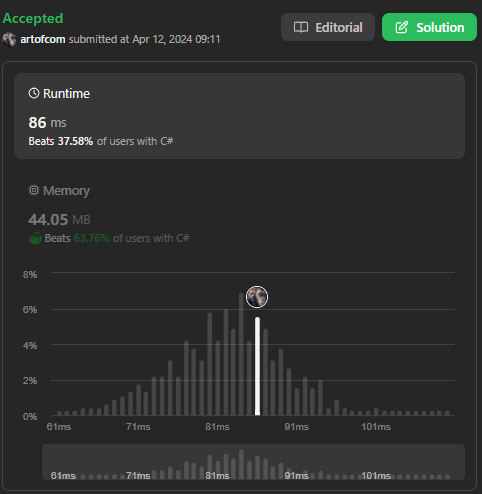
Task: Click the 44.05 MB memory value
Action: click(x=59, y=220)
